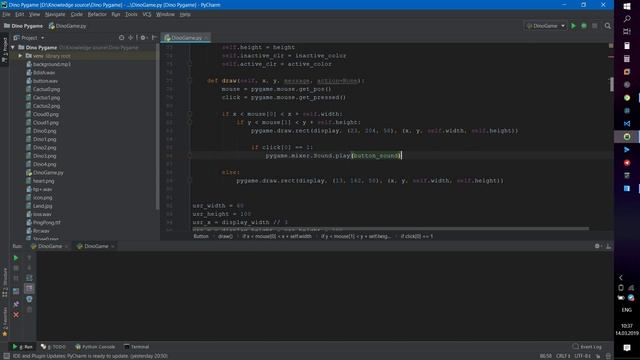Open the Project view selector dropdown

pyautogui.click(x=29, y=38)
